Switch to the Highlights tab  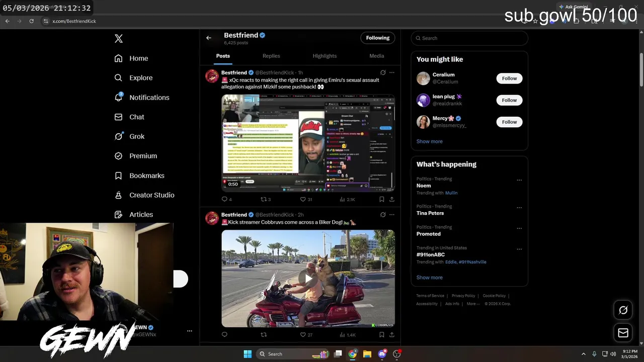click(325, 56)
